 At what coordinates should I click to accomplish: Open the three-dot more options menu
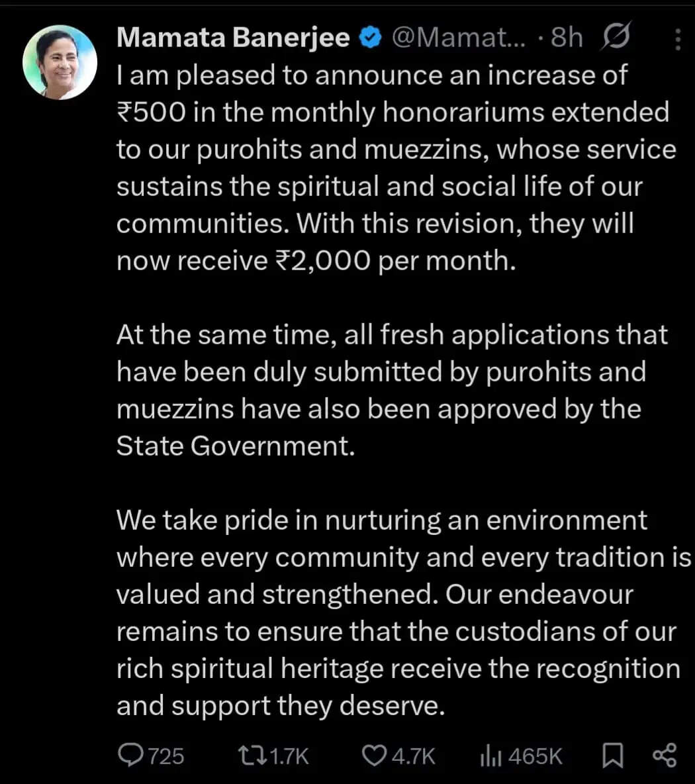[677, 39]
